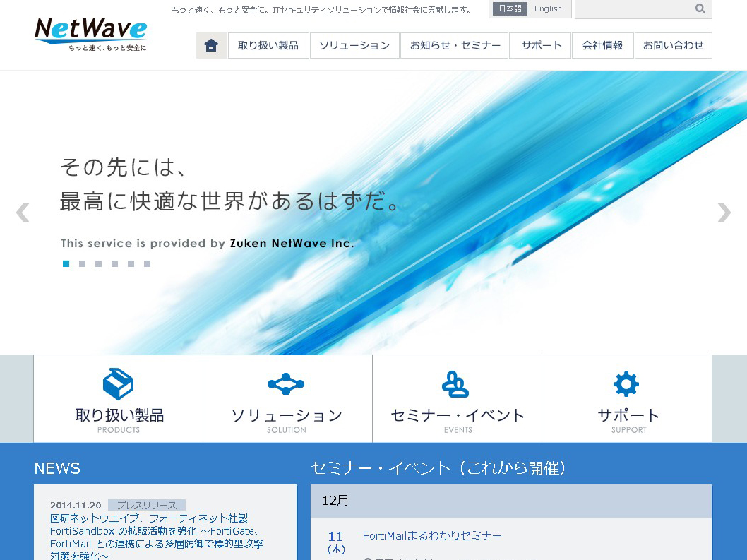Click the home icon in navigation bar

click(x=211, y=45)
